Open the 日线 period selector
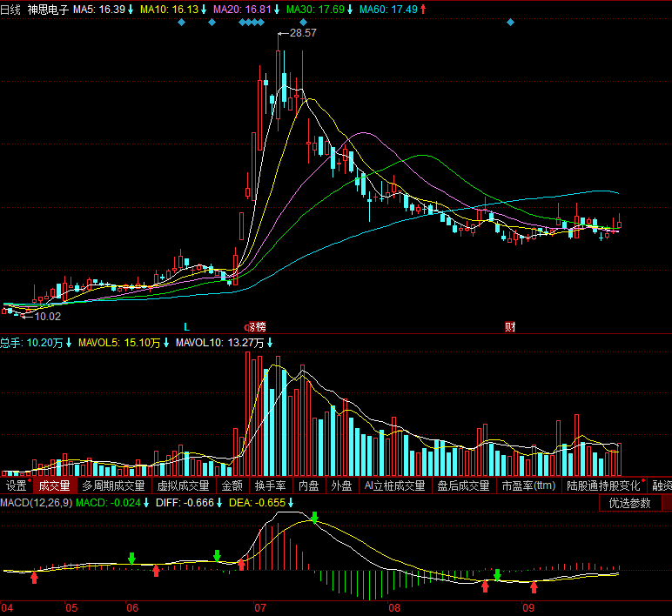 tap(11, 9)
